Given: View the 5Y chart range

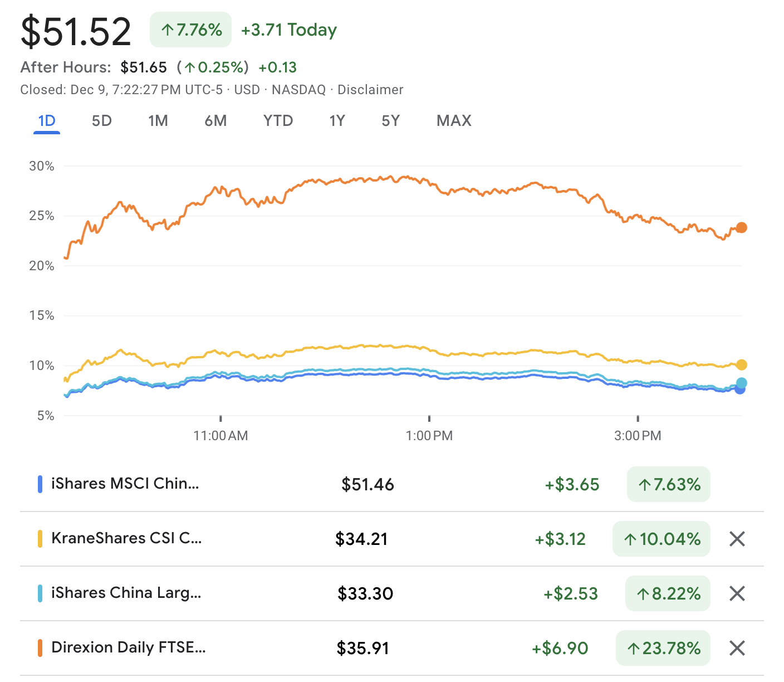Looking at the screenshot, I should (x=390, y=121).
